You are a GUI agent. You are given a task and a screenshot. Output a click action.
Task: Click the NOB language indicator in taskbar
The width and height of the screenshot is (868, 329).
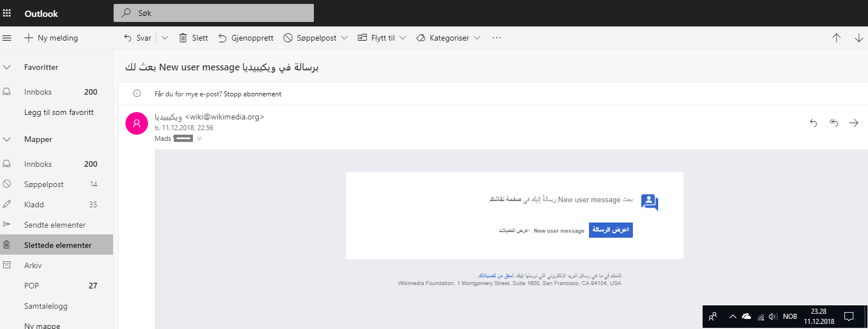click(x=790, y=317)
